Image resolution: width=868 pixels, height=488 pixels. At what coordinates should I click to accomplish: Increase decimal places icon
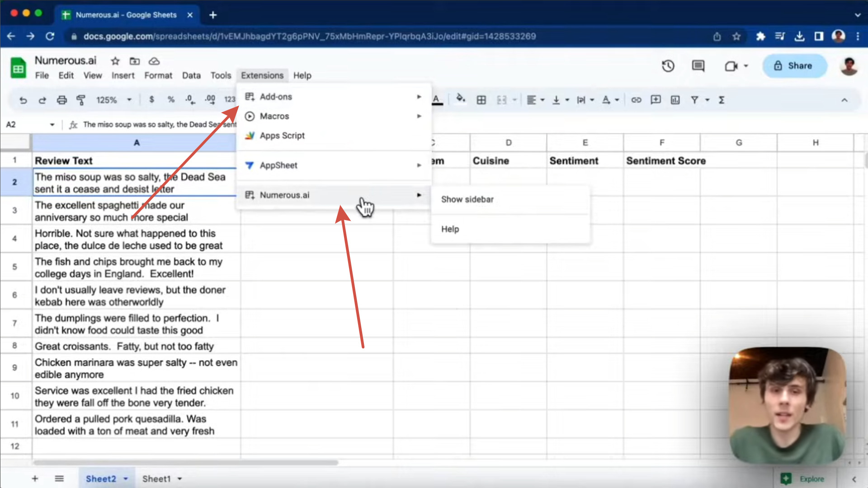[x=210, y=99]
